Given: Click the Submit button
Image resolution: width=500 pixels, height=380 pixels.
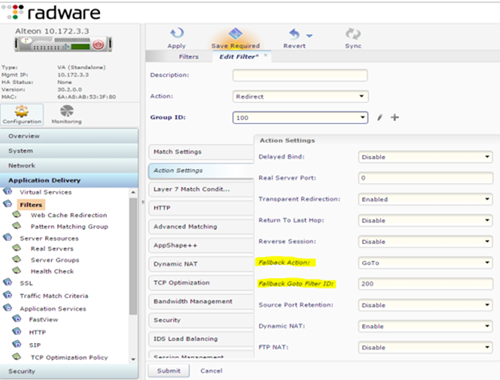Looking at the screenshot, I should pos(169,371).
